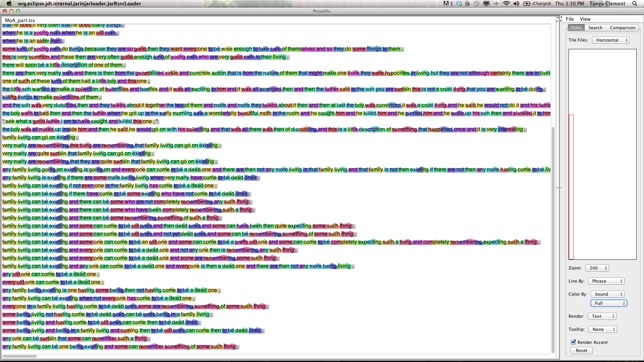Expand the Full color rendering dropdown
644x362 pixels.
608,303
